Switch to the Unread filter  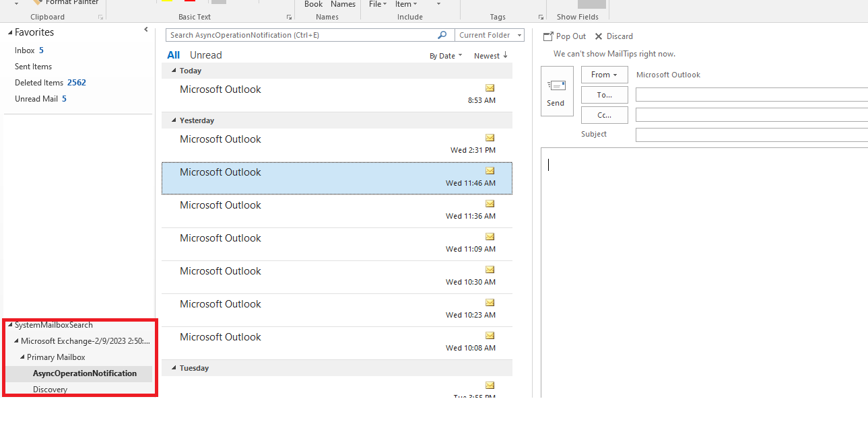point(206,55)
